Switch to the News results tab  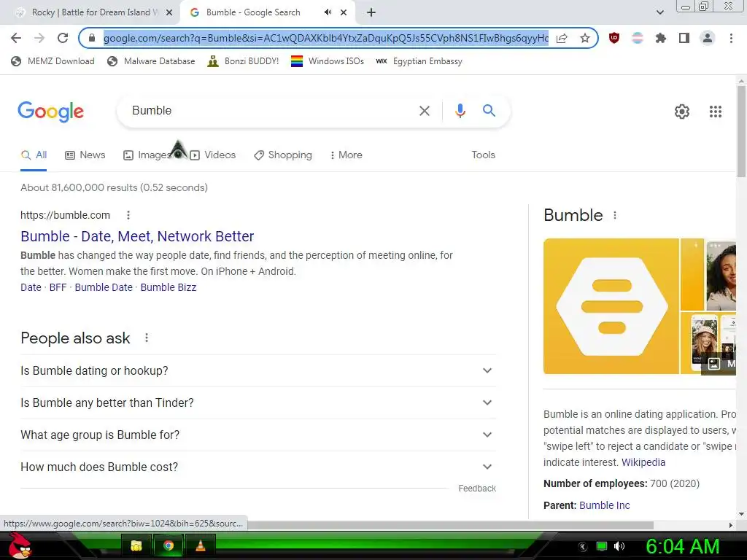pos(85,155)
